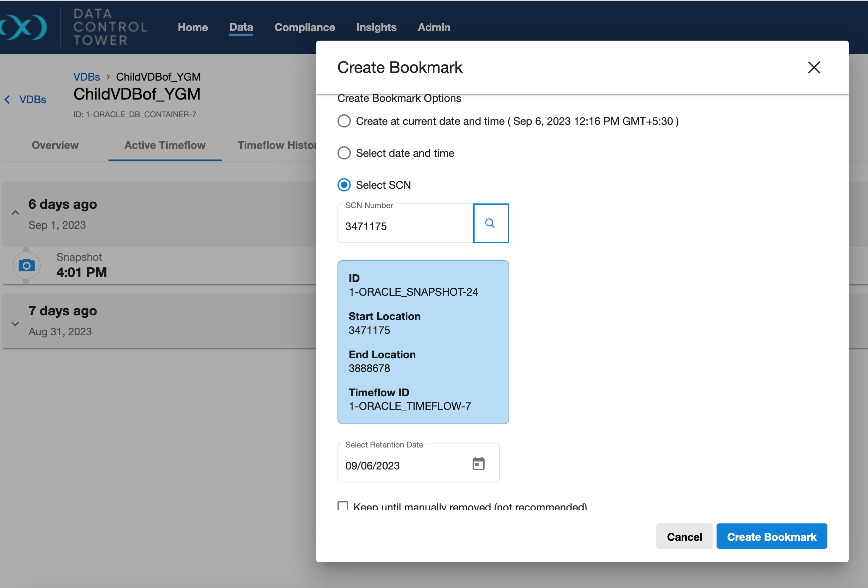Image resolution: width=868 pixels, height=588 pixels.
Task: Go to the Insights menu
Action: [376, 27]
